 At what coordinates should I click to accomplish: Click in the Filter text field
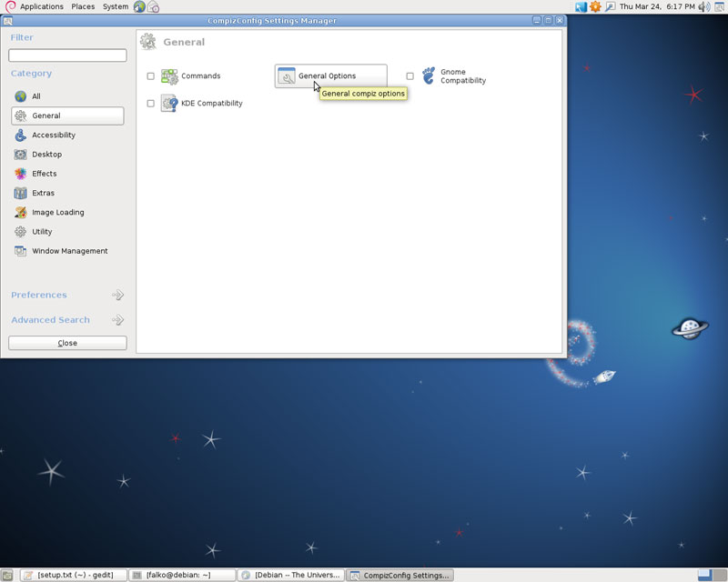coord(67,55)
